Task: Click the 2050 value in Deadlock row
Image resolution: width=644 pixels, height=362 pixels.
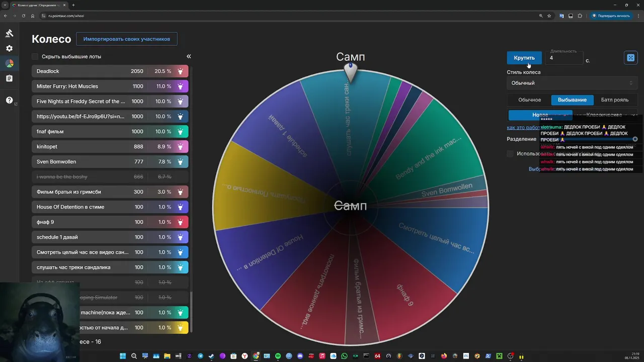Action: click(137, 71)
